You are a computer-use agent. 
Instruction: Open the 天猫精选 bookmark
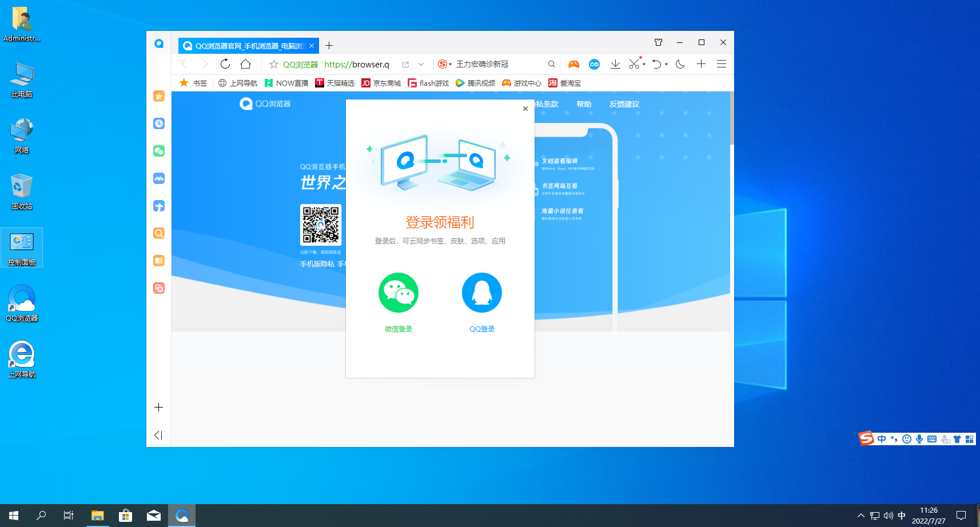coord(334,83)
